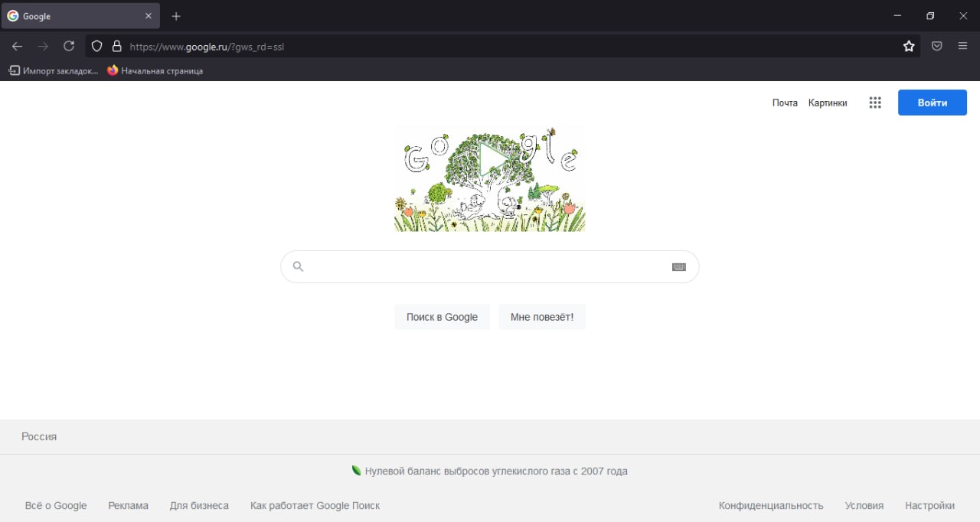
Task: Open the on-screen keyboard in search box
Action: pyautogui.click(x=679, y=267)
